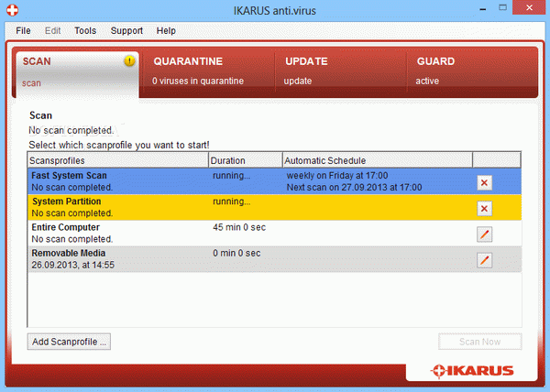
Task: Minimize the IKARUS anti.virus window
Action: (483, 8)
